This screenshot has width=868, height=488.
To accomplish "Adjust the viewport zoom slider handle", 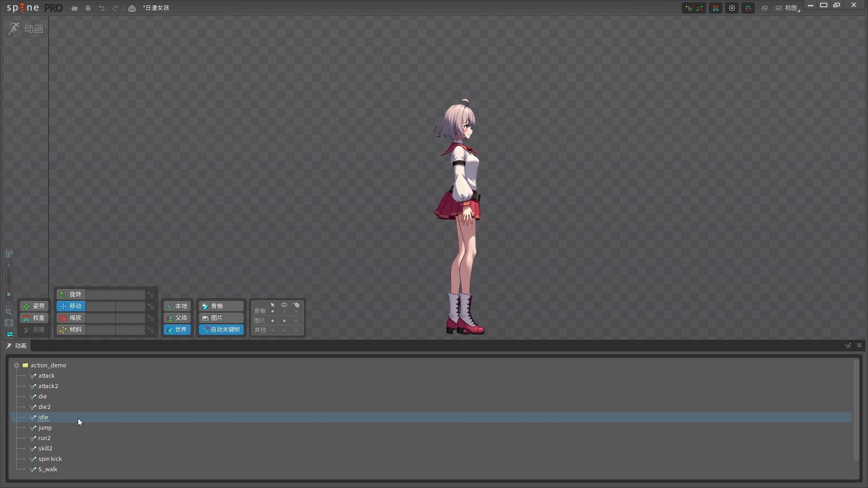I will [9, 295].
